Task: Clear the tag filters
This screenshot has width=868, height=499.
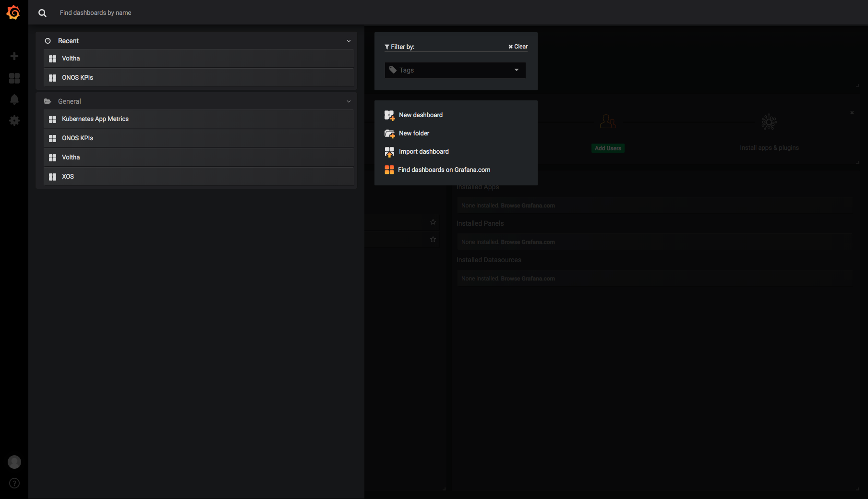Action: [518, 47]
